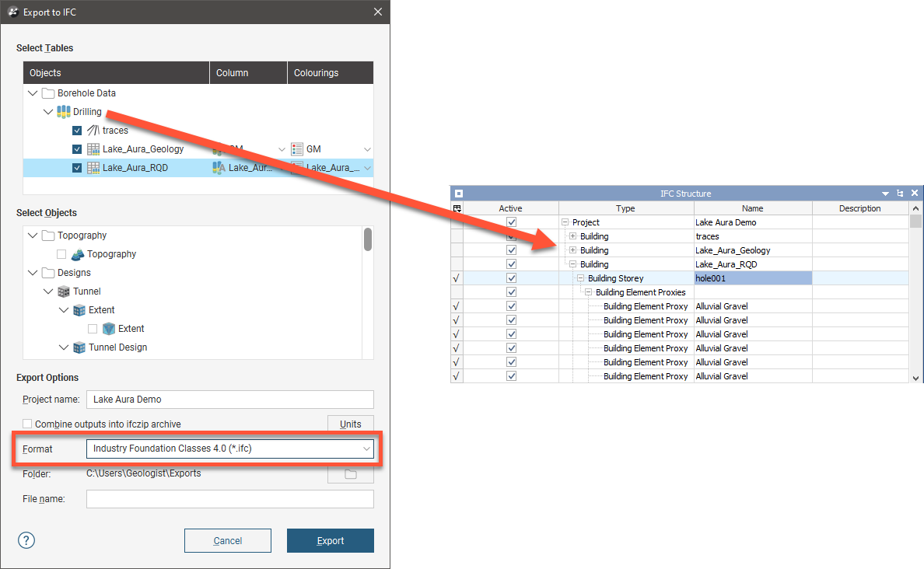The height and width of the screenshot is (569, 924).
Task: Click the Lake_Aura_Geology table icon
Action: click(x=93, y=149)
